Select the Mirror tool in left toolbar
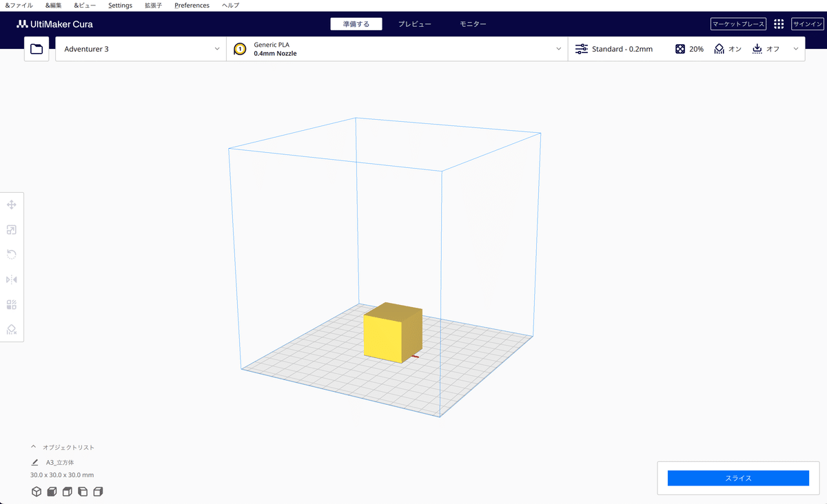Screen dimensions: 827x504 point(12,279)
